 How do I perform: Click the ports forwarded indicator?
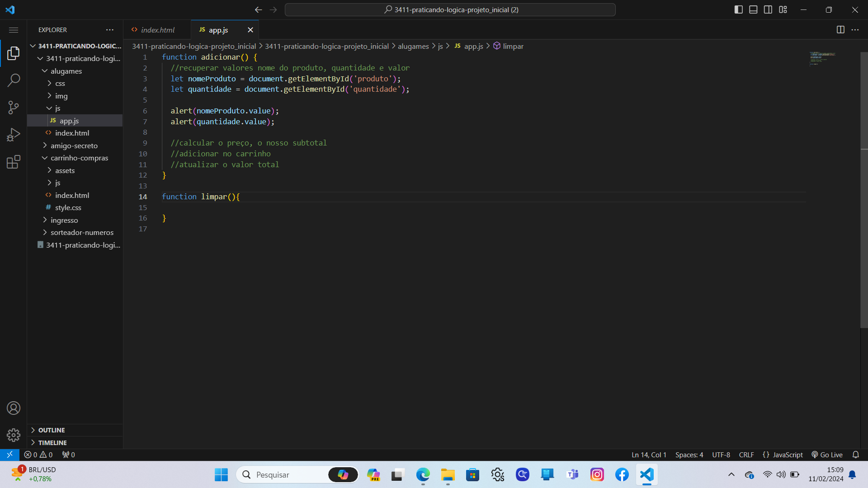(69, 455)
